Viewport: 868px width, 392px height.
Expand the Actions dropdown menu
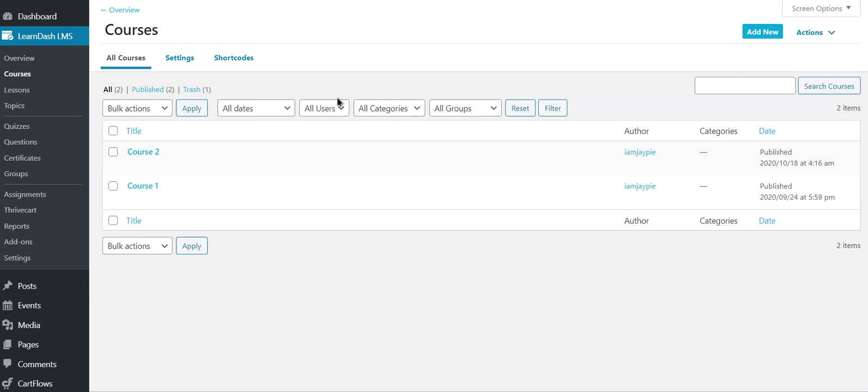point(815,32)
